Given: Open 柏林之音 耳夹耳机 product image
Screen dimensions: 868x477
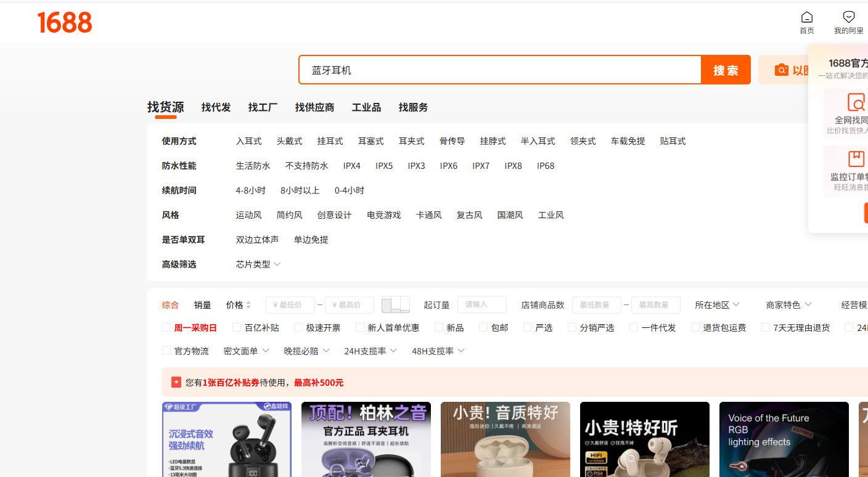Looking at the screenshot, I should 366,439.
